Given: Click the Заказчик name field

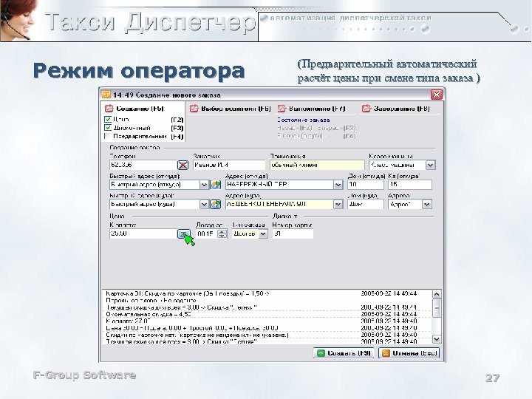Looking at the screenshot, I should pyautogui.click(x=229, y=166).
